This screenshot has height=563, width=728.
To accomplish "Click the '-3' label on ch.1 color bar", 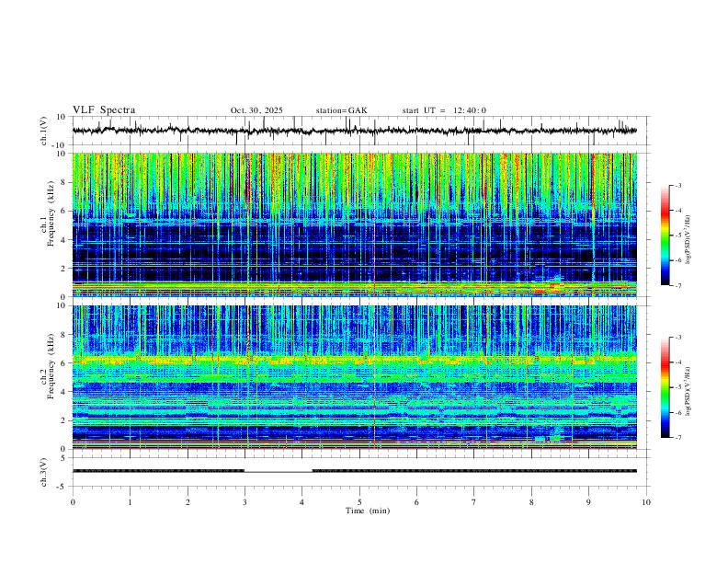I will point(677,185).
